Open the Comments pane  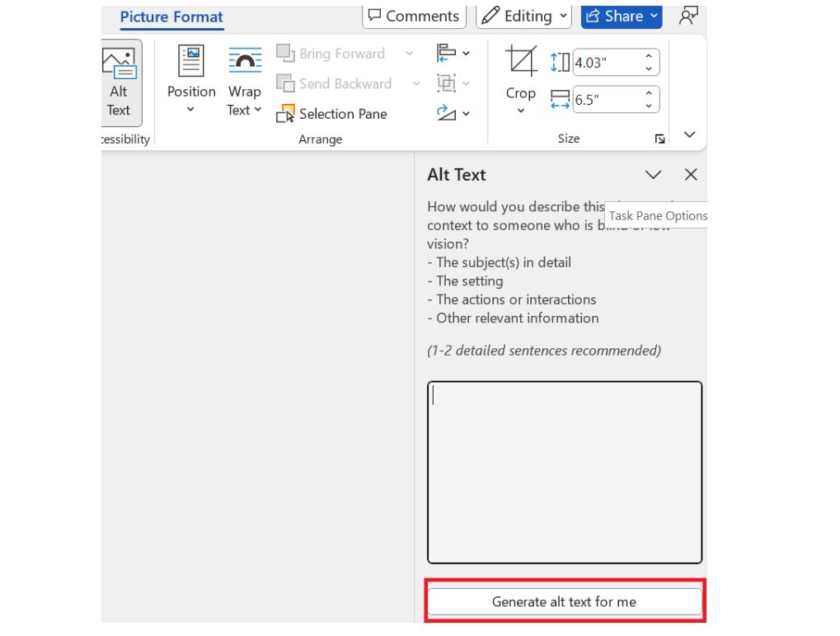tap(413, 15)
